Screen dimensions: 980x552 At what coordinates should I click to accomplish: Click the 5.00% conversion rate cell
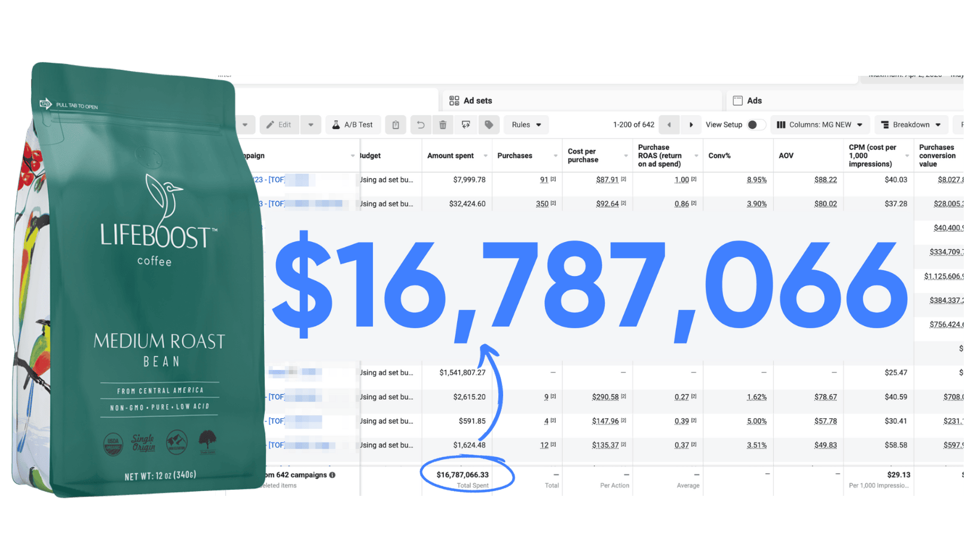[x=757, y=421]
